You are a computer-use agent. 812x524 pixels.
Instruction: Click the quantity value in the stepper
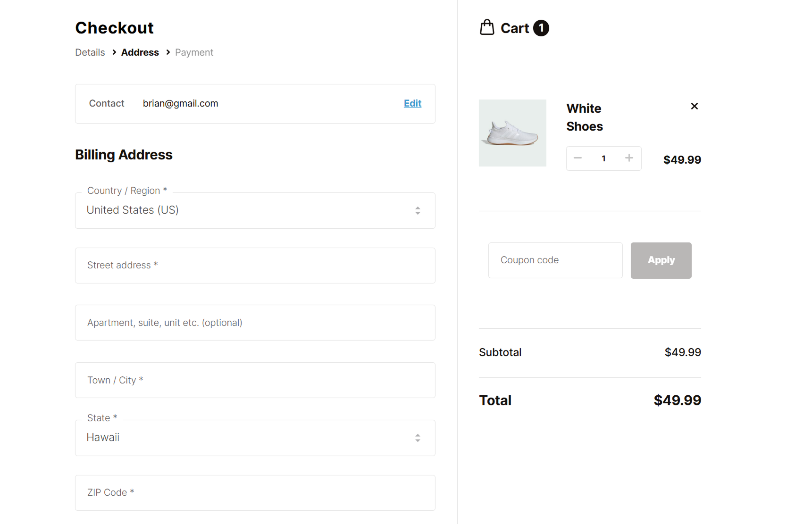coord(603,158)
